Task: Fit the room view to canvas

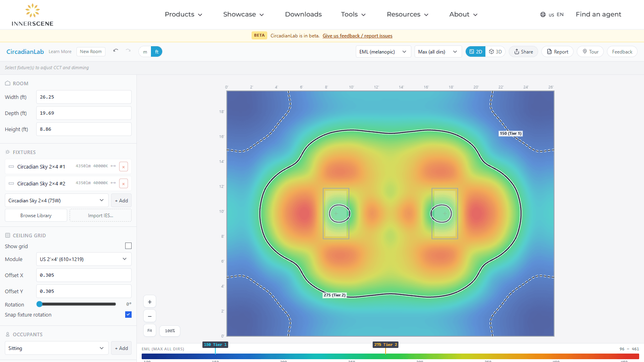Action: tap(150, 331)
